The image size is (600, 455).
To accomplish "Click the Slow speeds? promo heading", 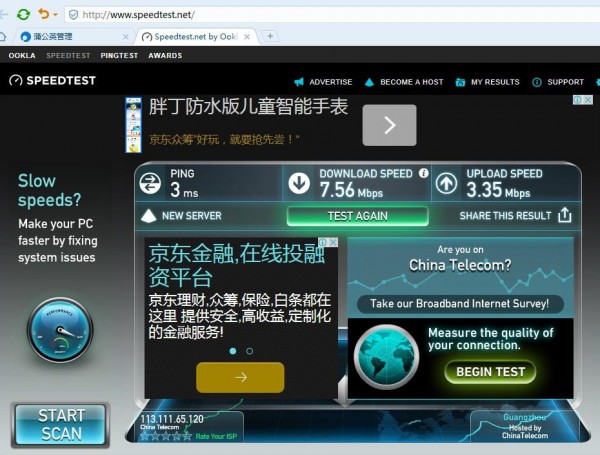I will coord(49,190).
